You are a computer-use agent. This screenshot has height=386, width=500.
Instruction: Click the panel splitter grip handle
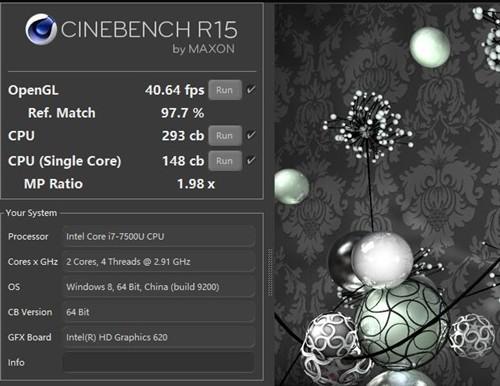(270, 272)
